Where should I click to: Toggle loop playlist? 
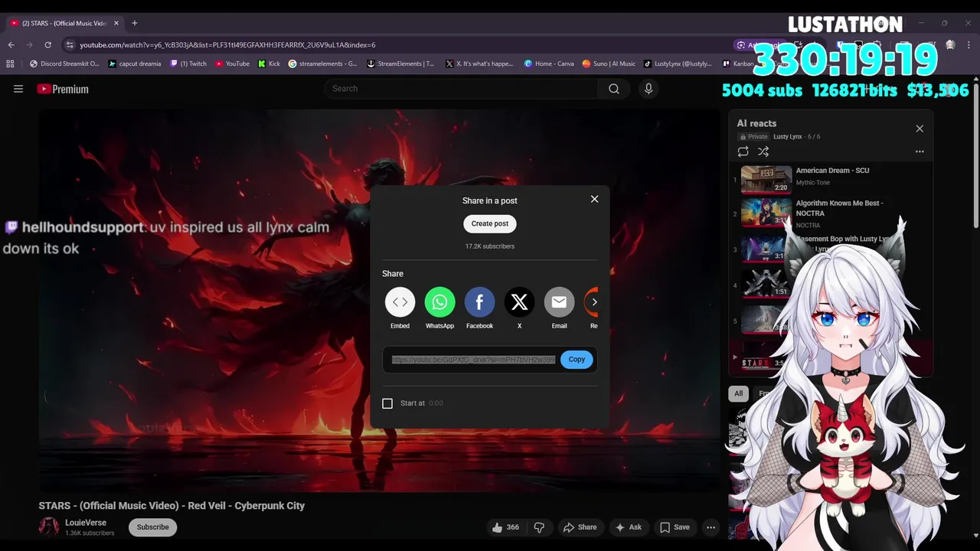[x=743, y=152]
